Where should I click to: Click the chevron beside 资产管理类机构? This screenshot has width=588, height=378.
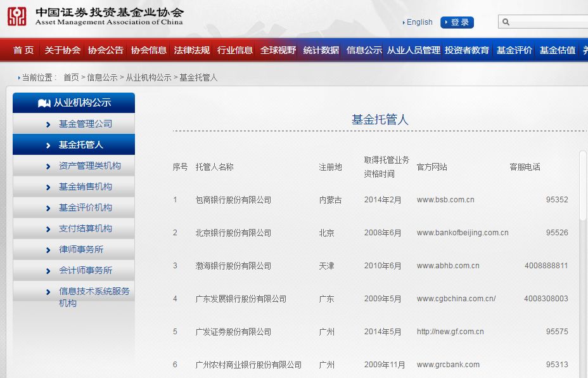pos(48,166)
